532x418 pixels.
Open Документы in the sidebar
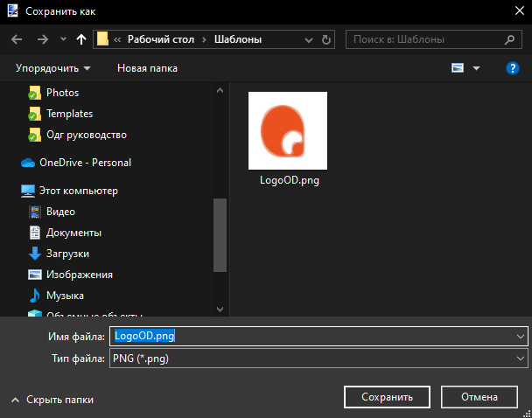point(73,233)
